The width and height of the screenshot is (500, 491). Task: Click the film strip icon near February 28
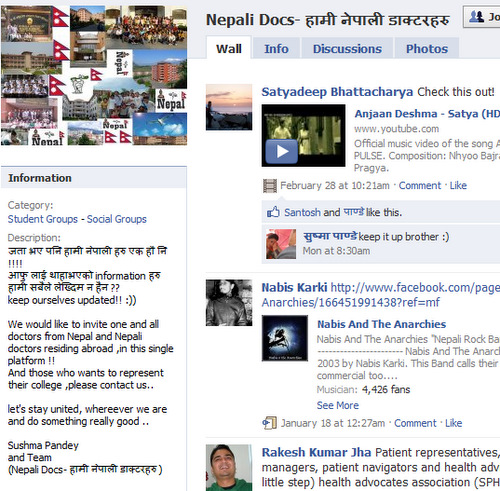pyautogui.click(x=270, y=186)
